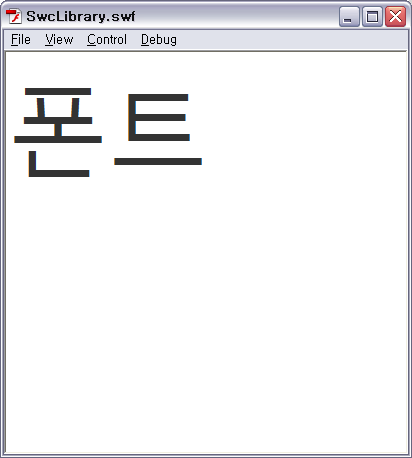Open the File menu
The image size is (412, 458).
click(21, 40)
